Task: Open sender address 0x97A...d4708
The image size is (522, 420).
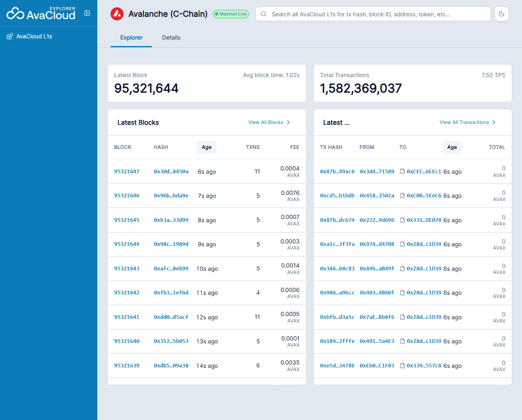Action: [377, 244]
